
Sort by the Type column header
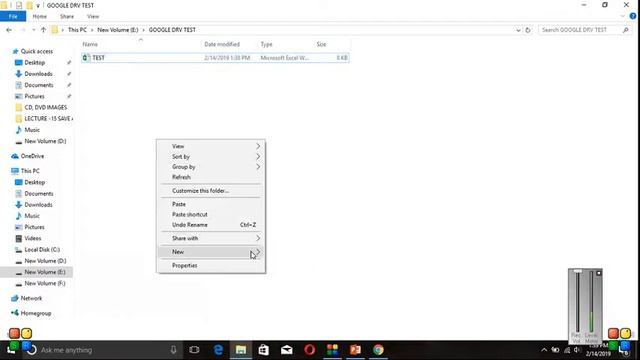[x=267, y=44]
